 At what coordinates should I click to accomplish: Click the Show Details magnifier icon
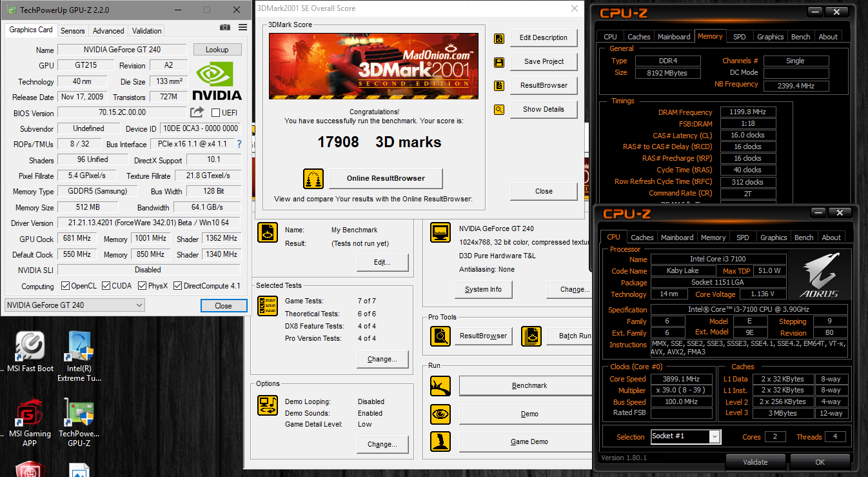point(499,110)
